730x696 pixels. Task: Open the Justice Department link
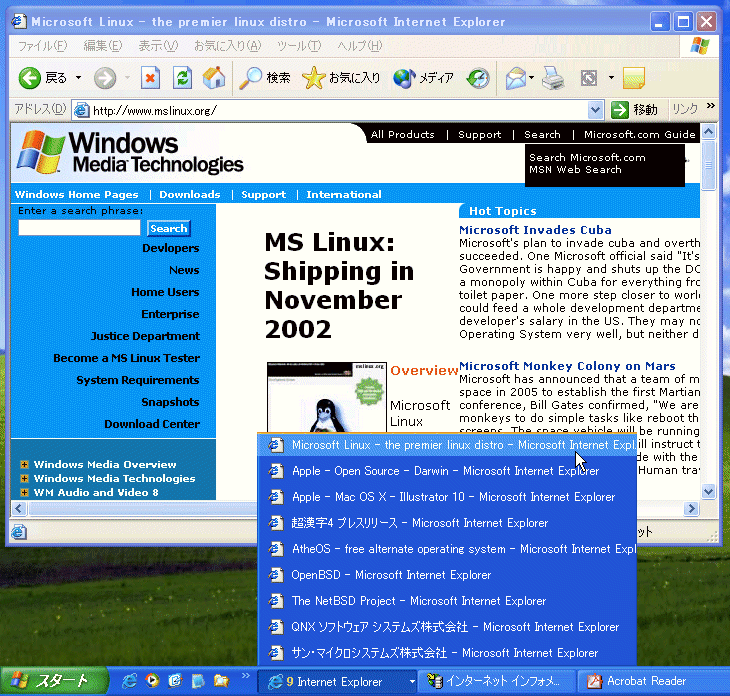point(145,336)
